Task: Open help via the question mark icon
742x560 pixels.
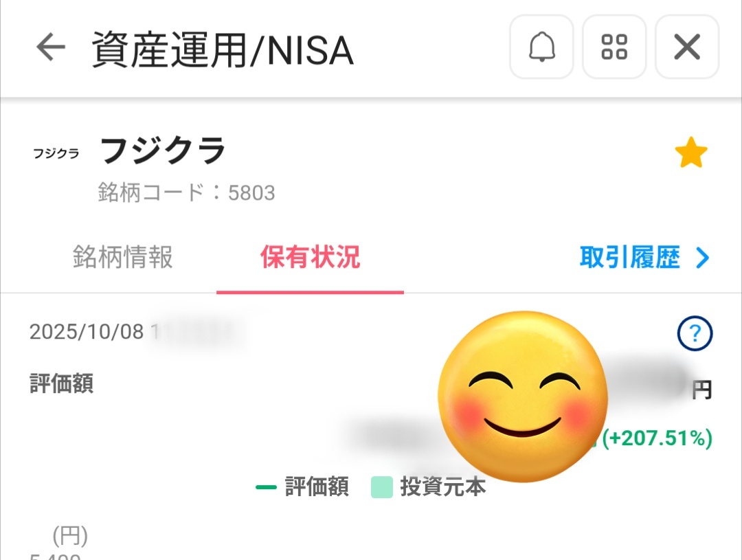Action: [695, 335]
